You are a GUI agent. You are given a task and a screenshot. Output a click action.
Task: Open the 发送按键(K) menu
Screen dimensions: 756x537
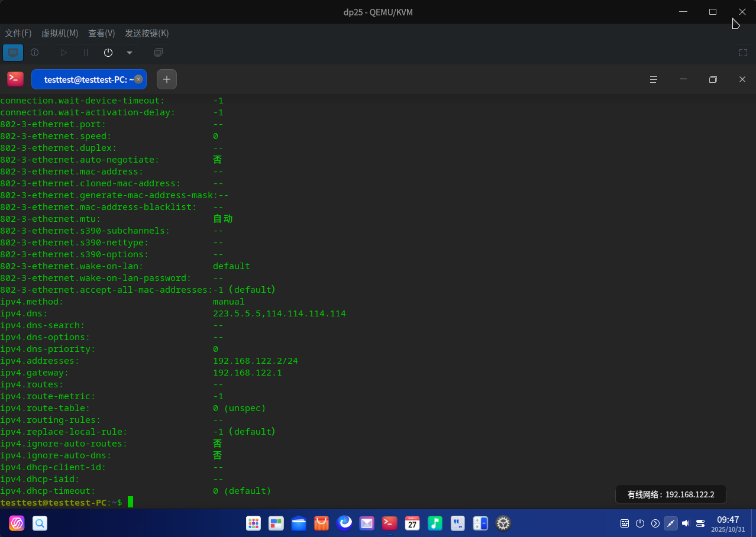point(147,34)
